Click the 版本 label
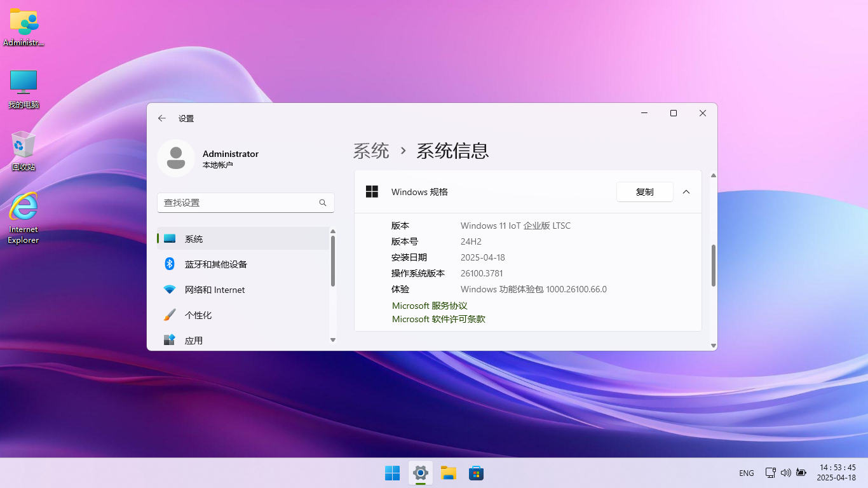 400,226
